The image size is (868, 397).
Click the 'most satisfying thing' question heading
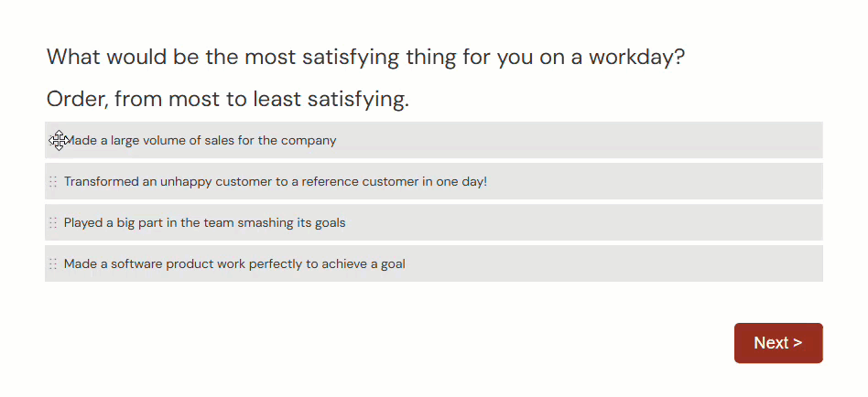(365, 58)
